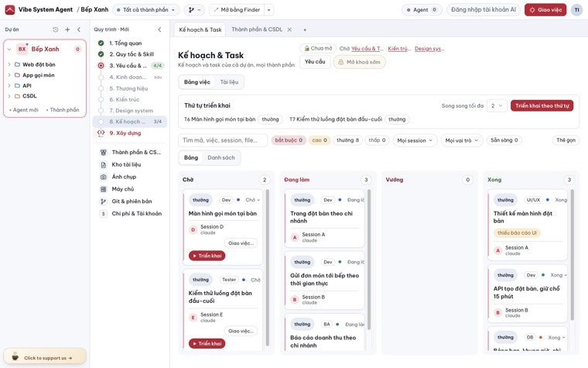
Task: Add a new tab with plus
Action: 305,29
